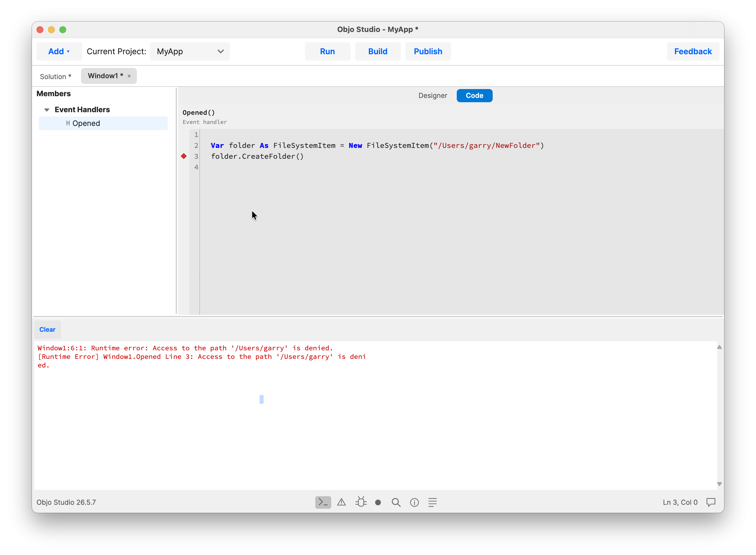Image resolution: width=756 pixels, height=555 pixels.
Task: Click line number 4 in gutter
Action: click(196, 167)
